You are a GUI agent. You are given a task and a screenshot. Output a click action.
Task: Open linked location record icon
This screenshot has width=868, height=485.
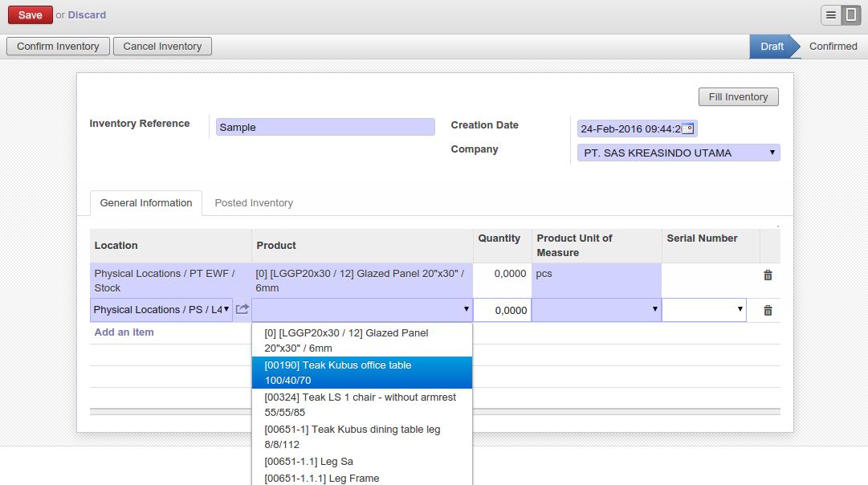[x=242, y=309]
